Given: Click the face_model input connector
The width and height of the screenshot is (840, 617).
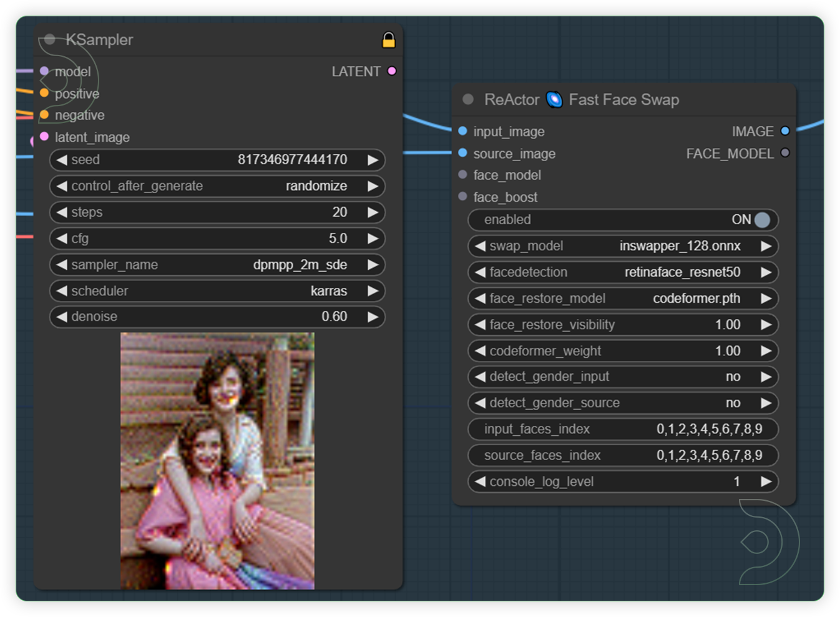Looking at the screenshot, I should pos(462,175).
